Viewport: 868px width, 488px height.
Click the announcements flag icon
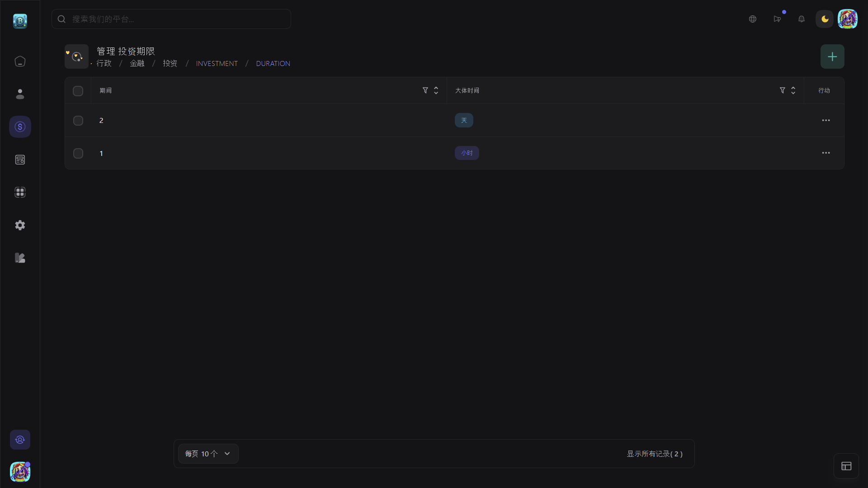coord(777,19)
